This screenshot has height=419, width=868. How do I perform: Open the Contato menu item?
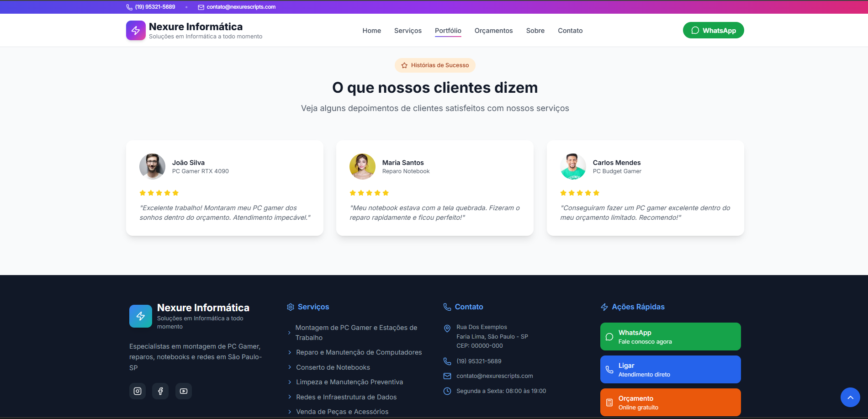(570, 31)
